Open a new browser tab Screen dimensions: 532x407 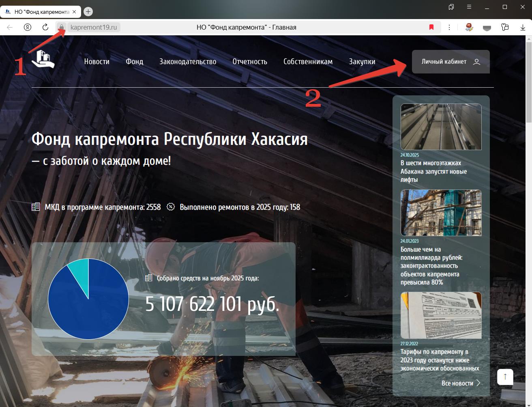pos(88,12)
